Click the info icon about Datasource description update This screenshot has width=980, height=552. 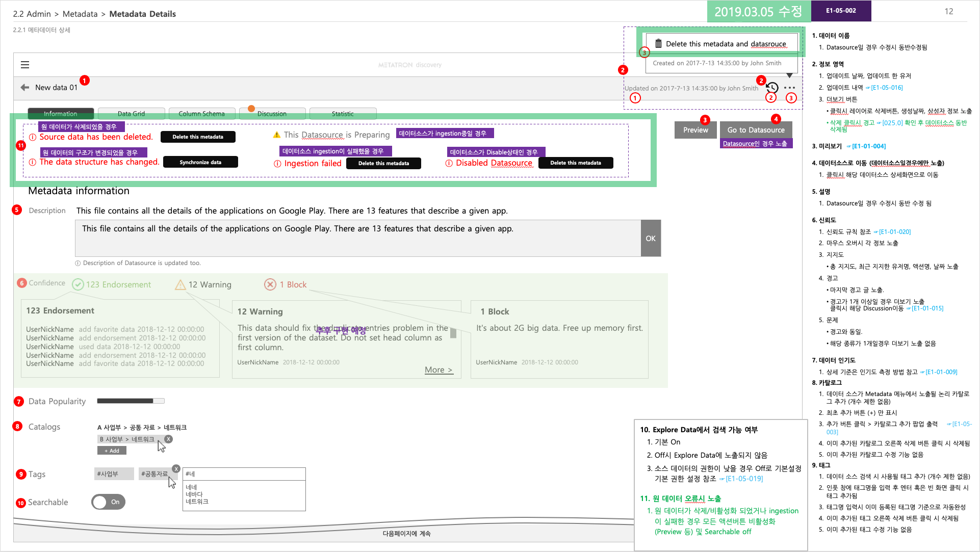(78, 263)
